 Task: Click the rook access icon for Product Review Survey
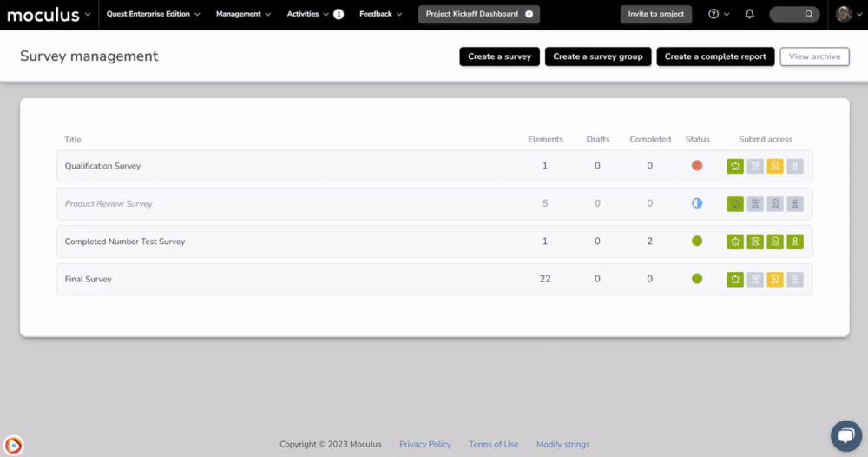pyautogui.click(x=755, y=204)
